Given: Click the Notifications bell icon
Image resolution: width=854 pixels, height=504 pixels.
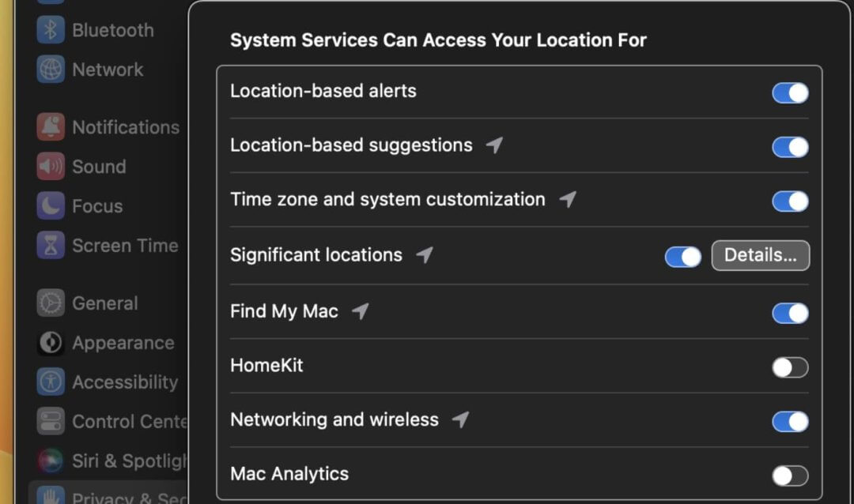Looking at the screenshot, I should click(51, 127).
